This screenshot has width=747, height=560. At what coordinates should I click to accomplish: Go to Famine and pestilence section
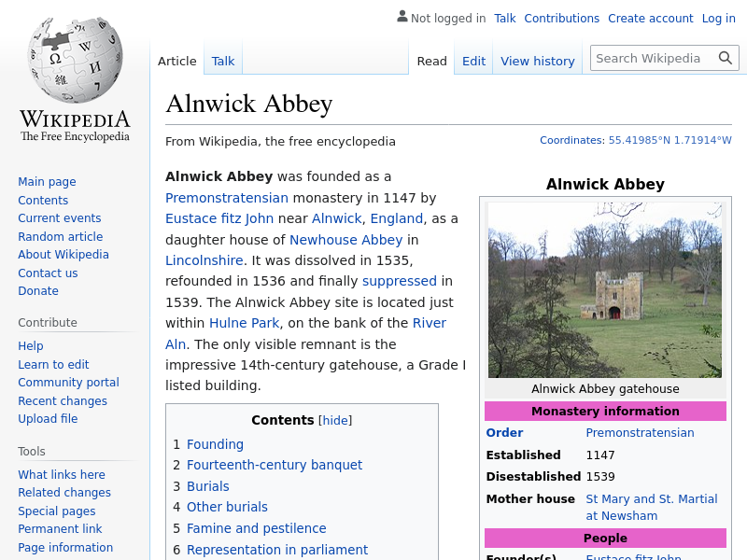click(x=256, y=528)
